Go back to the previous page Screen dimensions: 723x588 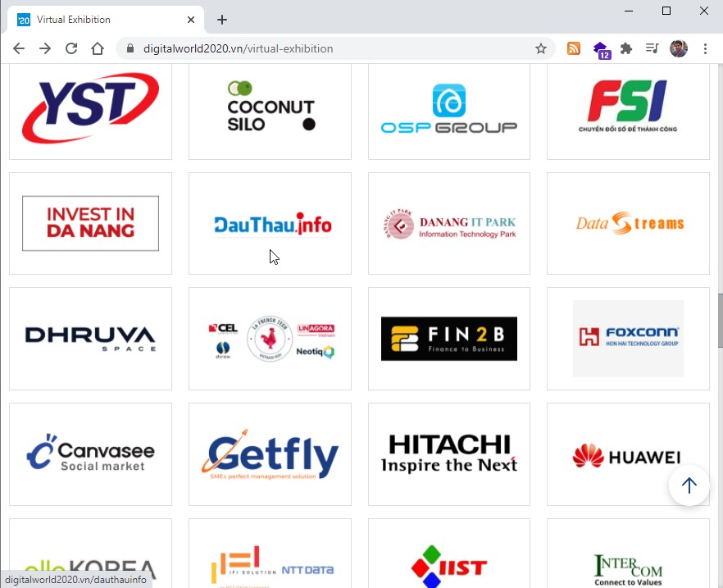tap(18, 48)
